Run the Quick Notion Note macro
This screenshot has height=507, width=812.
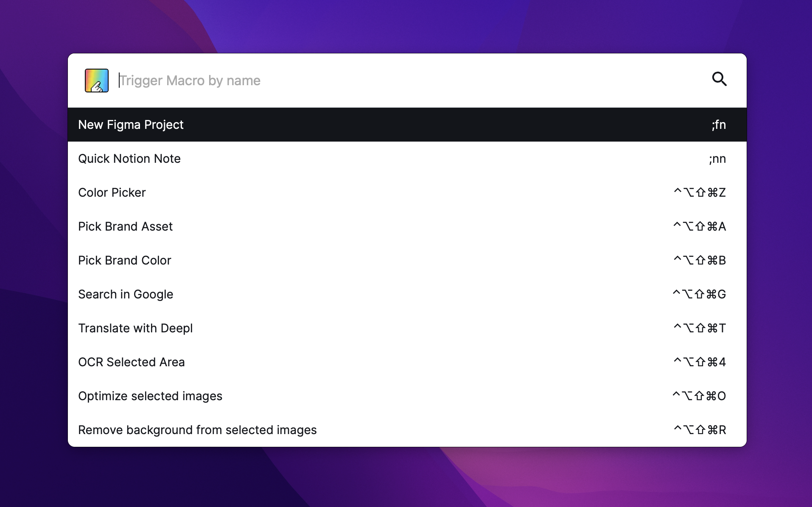tap(129, 159)
